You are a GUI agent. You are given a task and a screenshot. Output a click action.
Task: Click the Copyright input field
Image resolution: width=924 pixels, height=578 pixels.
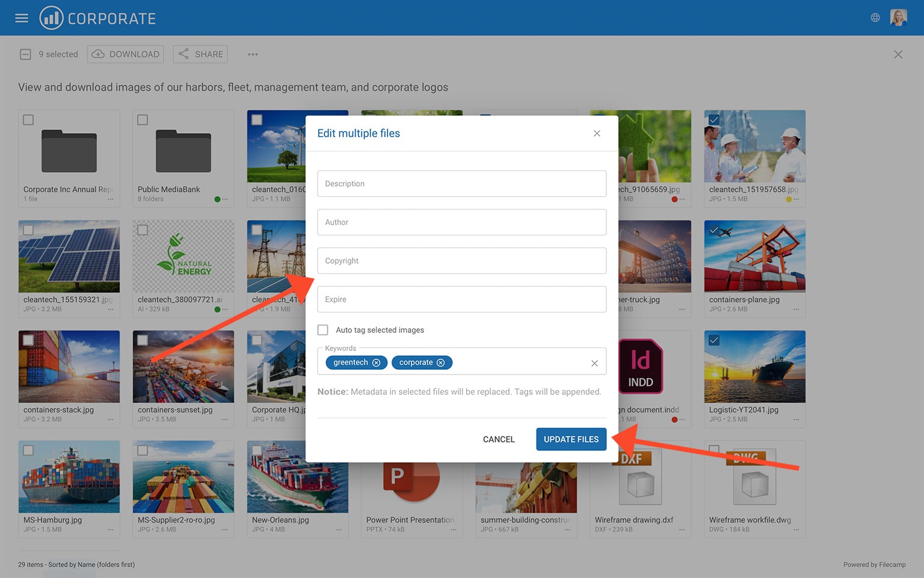point(461,261)
